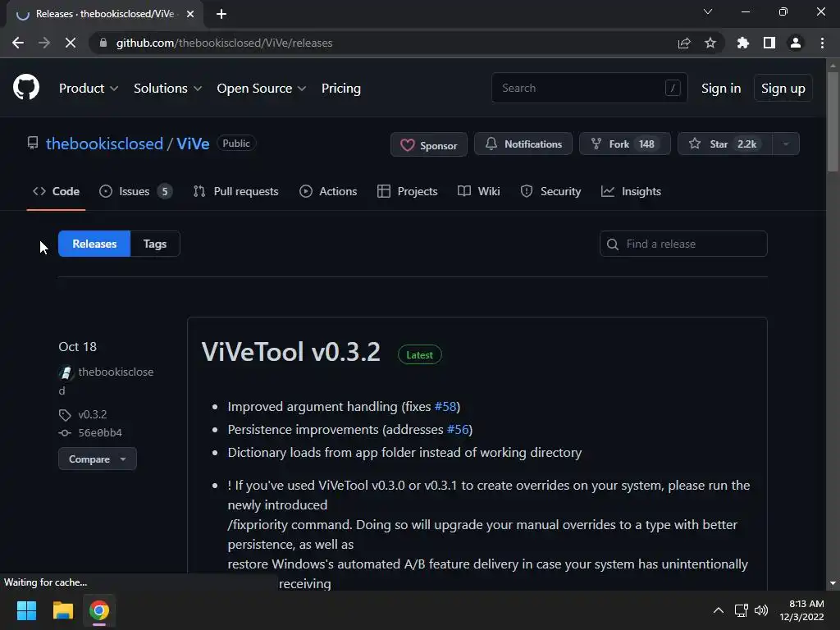Focus the GitHub Search field
Viewport: 840px width, 630px height.
pyautogui.click(x=589, y=88)
